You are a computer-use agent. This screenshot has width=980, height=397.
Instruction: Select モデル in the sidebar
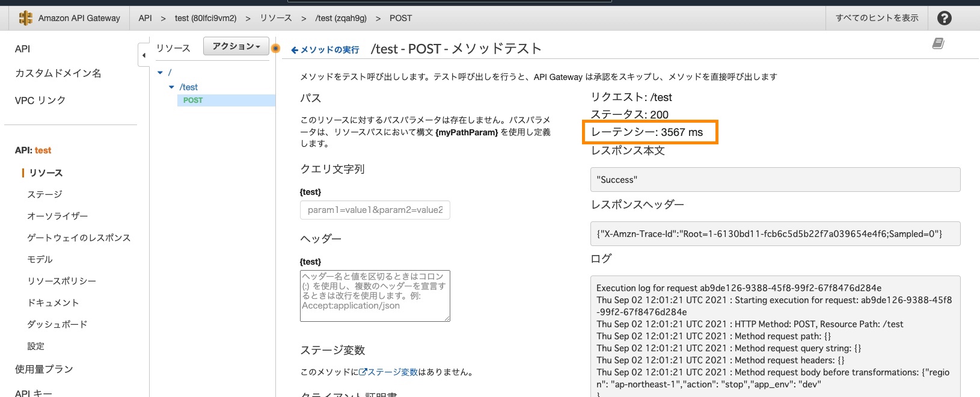coord(40,260)
